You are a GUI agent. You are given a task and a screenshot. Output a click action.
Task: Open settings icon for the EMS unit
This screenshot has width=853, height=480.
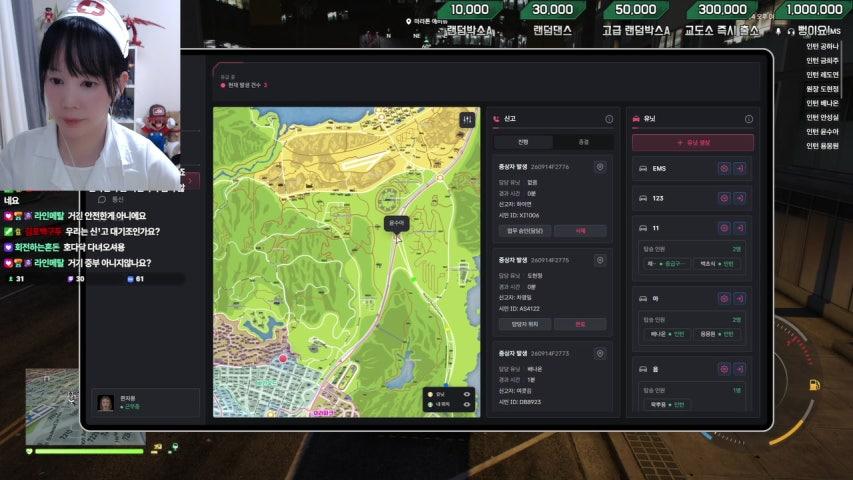(724, 169)
